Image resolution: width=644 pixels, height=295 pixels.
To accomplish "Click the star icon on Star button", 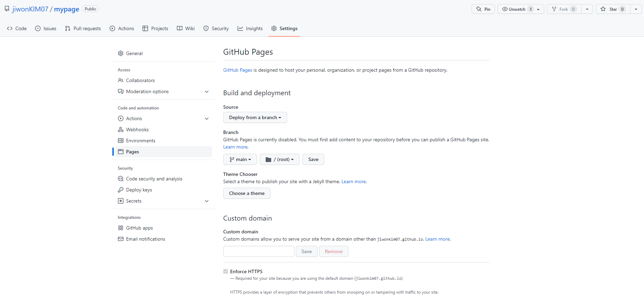I will [x=603, y=9].
